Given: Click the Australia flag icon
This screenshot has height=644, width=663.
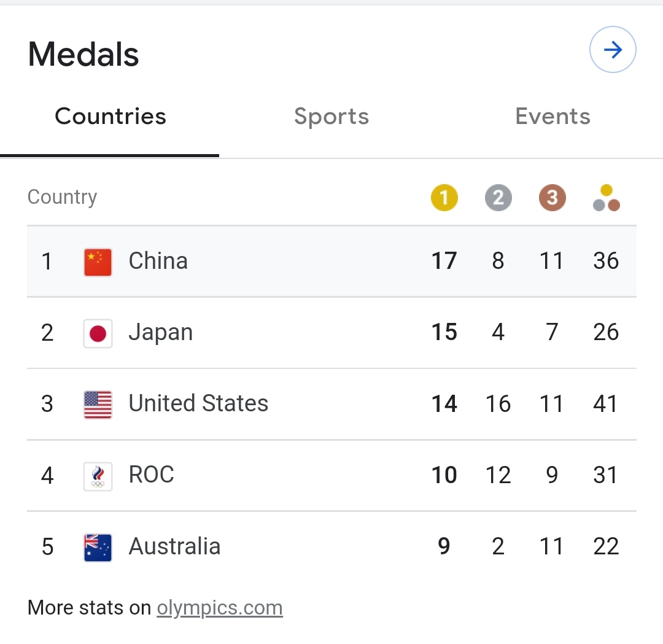Looking at the screenshot, I should click(x=98, y=547).
